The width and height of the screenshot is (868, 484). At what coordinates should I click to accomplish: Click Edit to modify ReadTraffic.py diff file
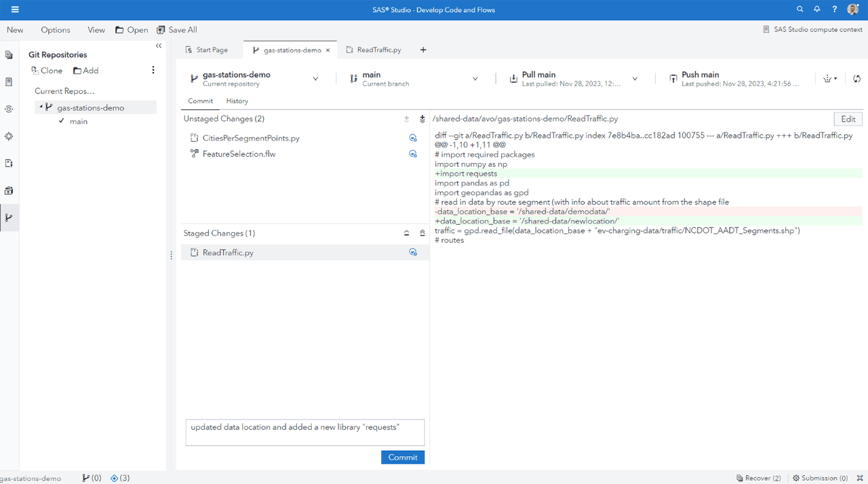tap(848, 118)
